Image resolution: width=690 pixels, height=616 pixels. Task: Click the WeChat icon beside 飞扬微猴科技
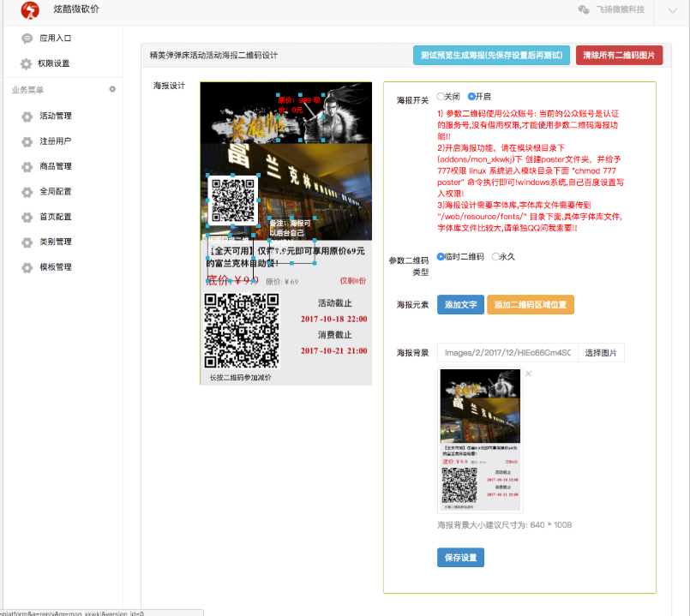[x=584, y=9]
